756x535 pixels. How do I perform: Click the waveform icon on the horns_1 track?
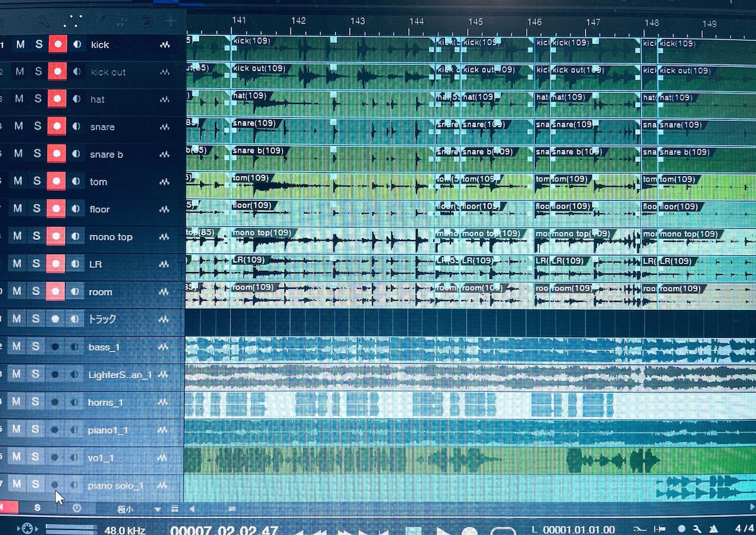point(164,402)
